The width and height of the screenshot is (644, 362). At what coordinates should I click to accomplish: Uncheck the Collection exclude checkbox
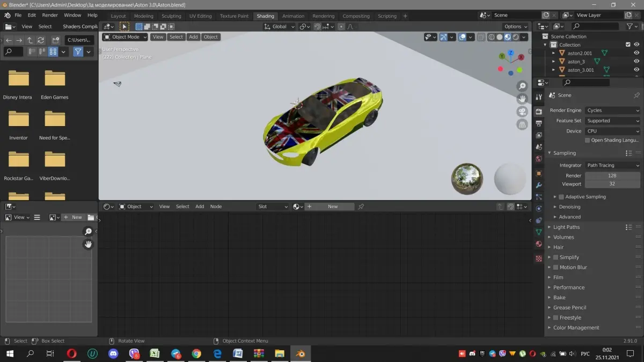pos(628,45)
